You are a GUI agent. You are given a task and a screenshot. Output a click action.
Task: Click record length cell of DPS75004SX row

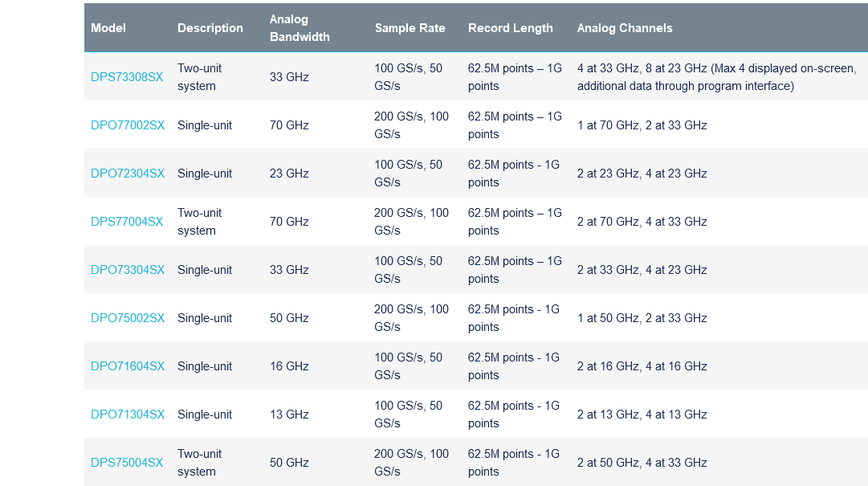pos(514,462)
